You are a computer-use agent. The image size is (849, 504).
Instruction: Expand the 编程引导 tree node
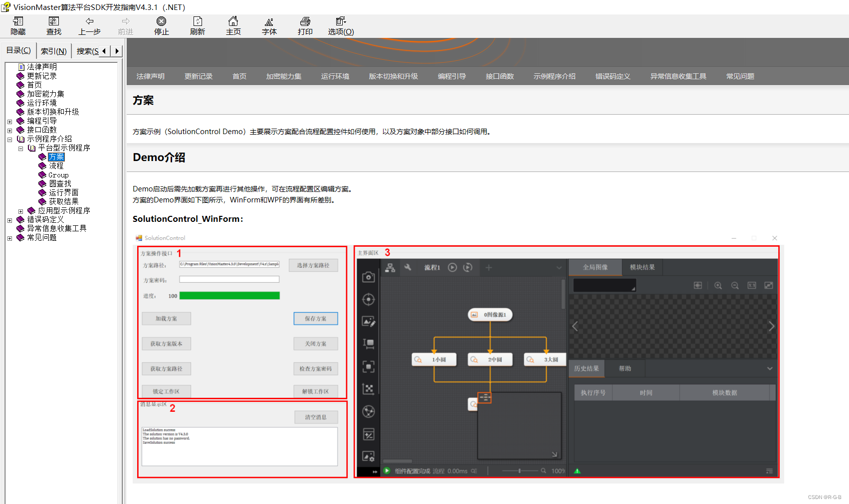pos(9,121)
